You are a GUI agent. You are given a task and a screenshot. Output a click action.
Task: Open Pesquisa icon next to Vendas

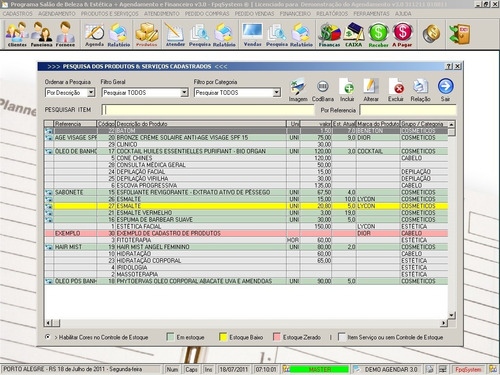click(277, 34)
